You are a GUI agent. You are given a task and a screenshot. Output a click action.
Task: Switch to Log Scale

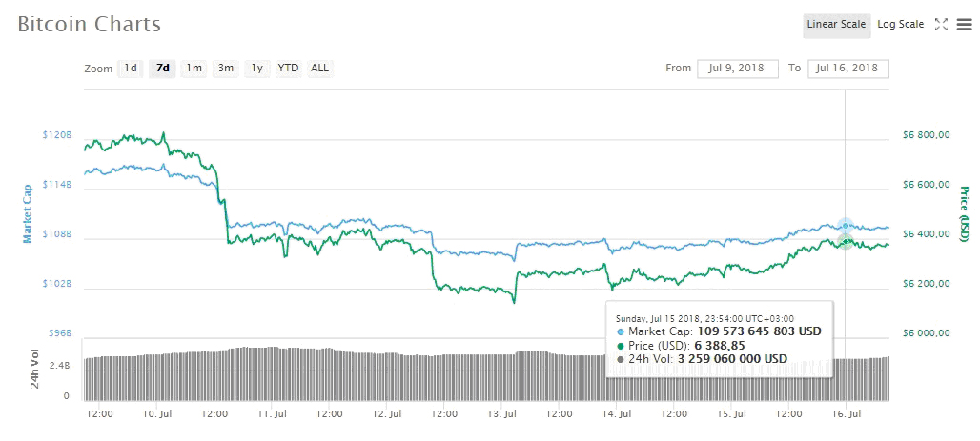(900, 25)
